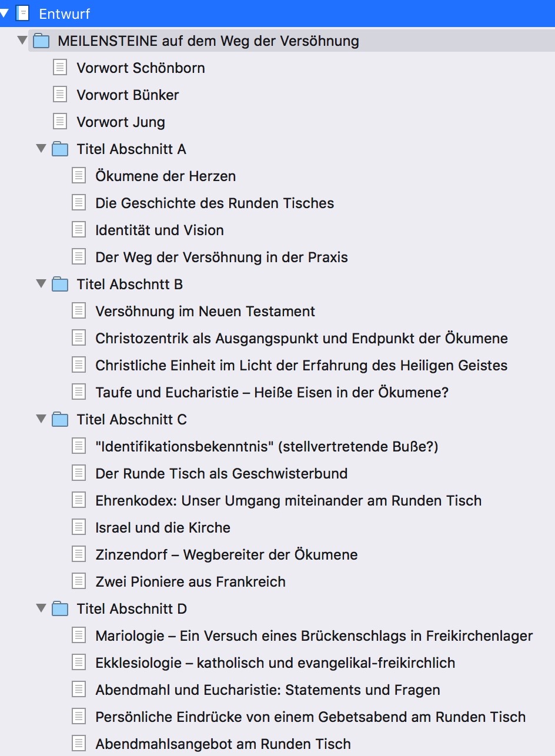Collapse the Titel Abschnitt A section
The image size is (555, 756).
(41, 149)
